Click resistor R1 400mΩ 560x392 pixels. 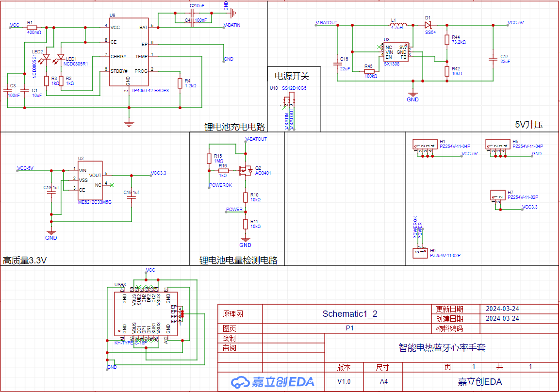(32, 28)
